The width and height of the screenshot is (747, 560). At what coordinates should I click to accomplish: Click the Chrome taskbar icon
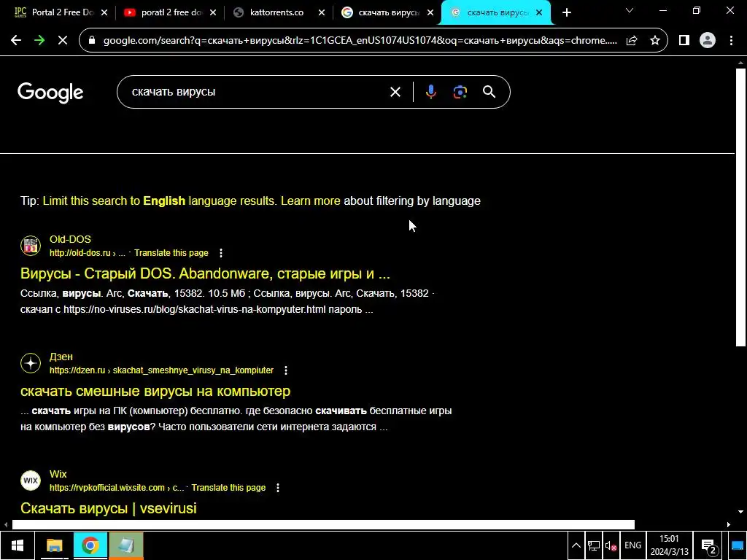(x=90, y=545)
